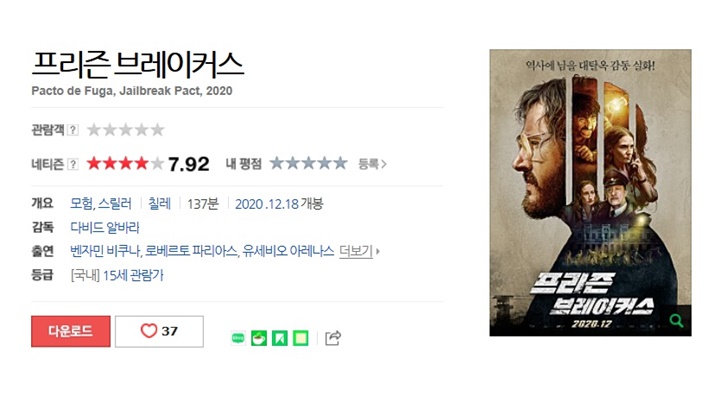The width and height of the screenshot is (720, 407).
Task: Click the help icon next to 네티즌
Action: [x=73, y=164]
